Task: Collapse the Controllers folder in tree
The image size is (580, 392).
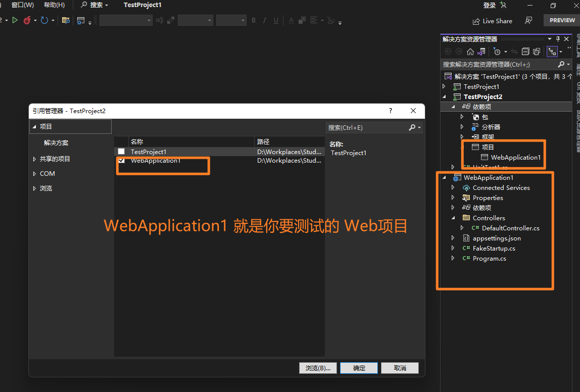Action: 453,218
